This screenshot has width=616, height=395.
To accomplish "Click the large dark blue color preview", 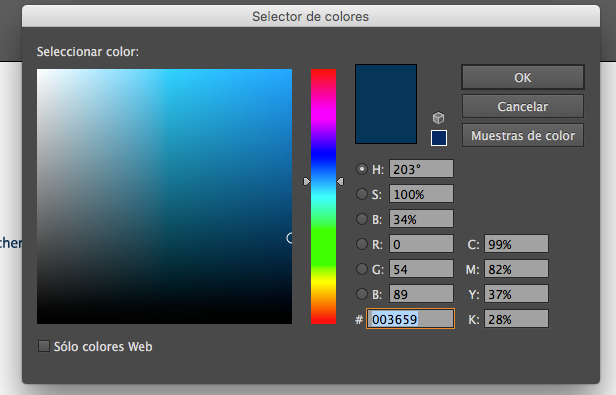I will 386,104.
